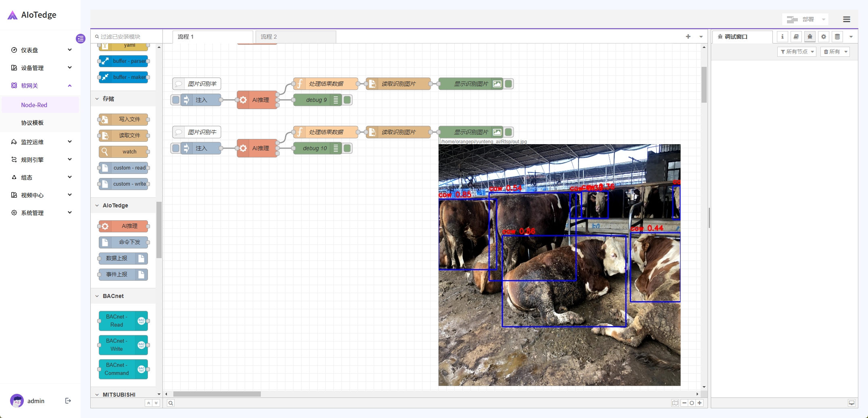Open the context data sidebar icon
The width and height of the screenshot is (868, 418).
(837, 37)
